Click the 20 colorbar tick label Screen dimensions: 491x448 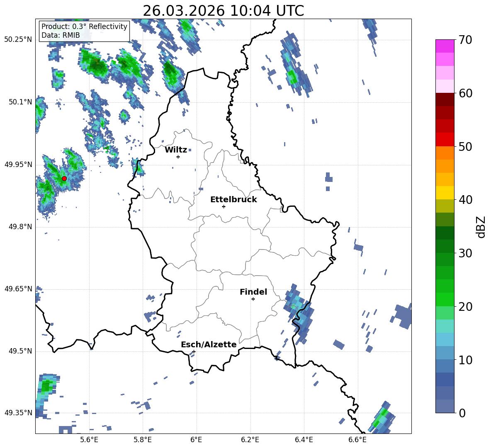click(x=465, y=307)
